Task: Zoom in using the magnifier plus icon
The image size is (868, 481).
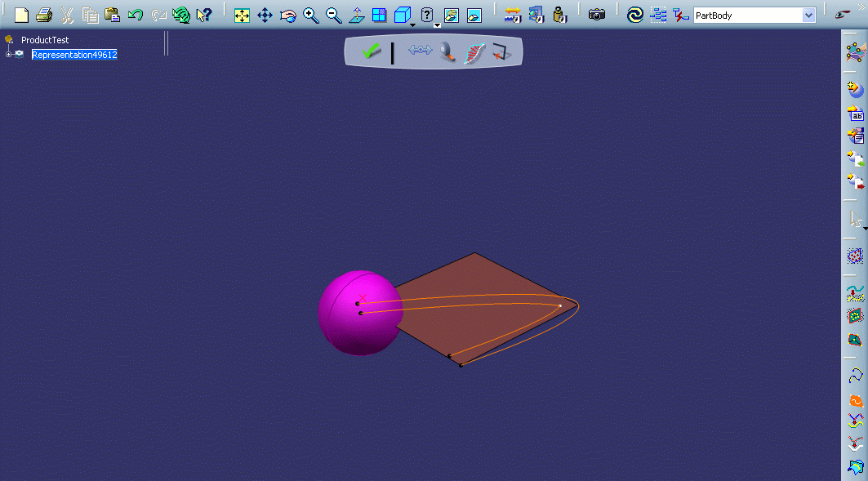Action: (x=311, y=15)
